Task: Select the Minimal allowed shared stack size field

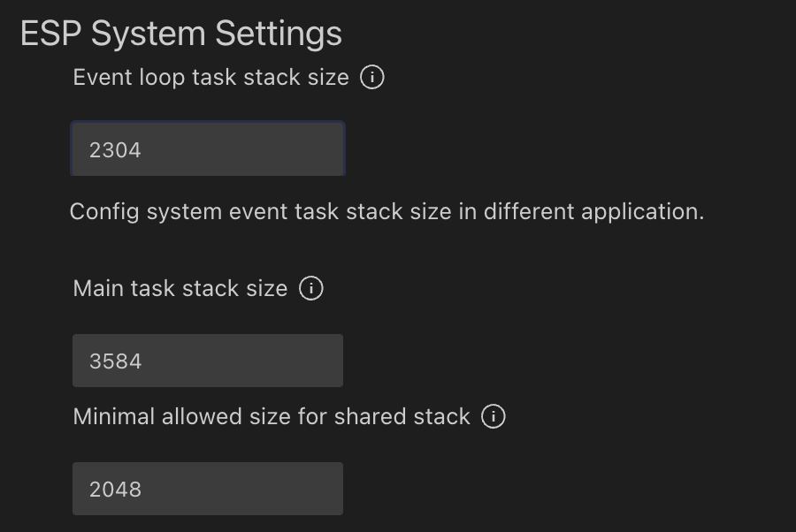Action: pyautogui.click(x=208, y=489)
